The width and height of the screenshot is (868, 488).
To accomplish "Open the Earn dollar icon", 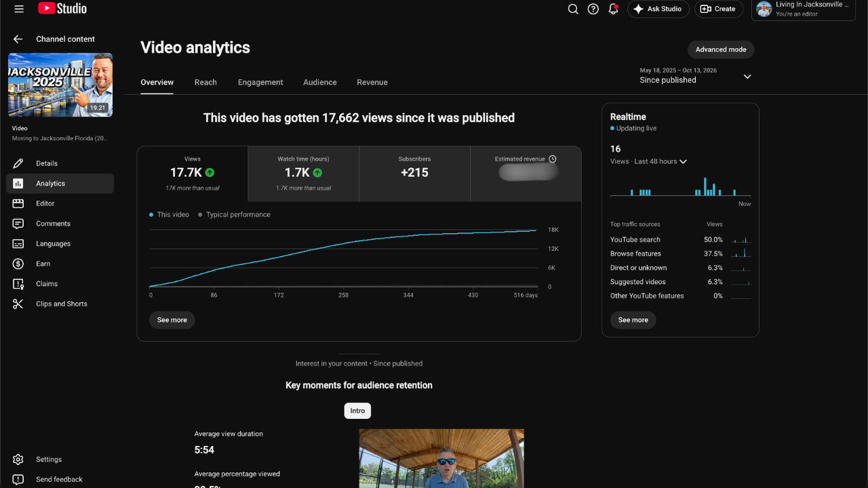I will point(18,264).
